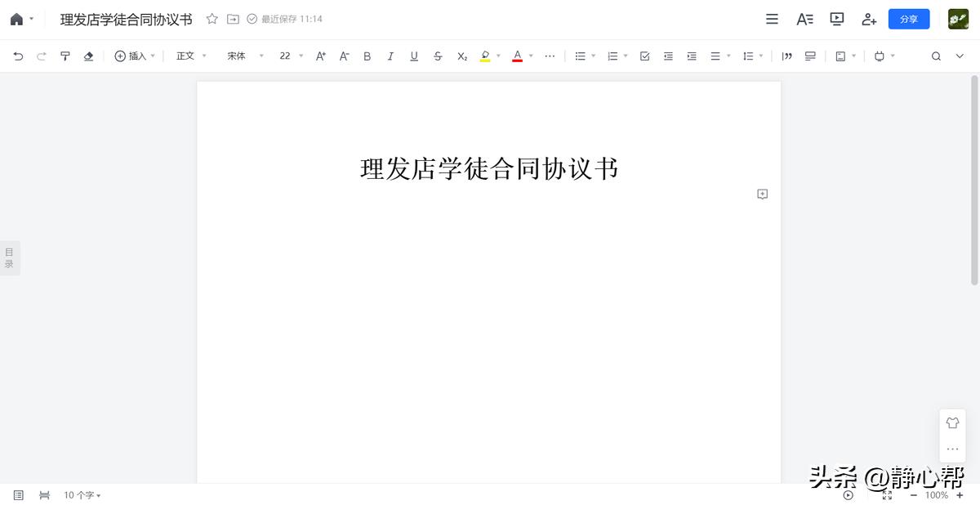This screenshot has height=505, width=980.
Task: Click the 分享 share button
Action: [909, 19]
